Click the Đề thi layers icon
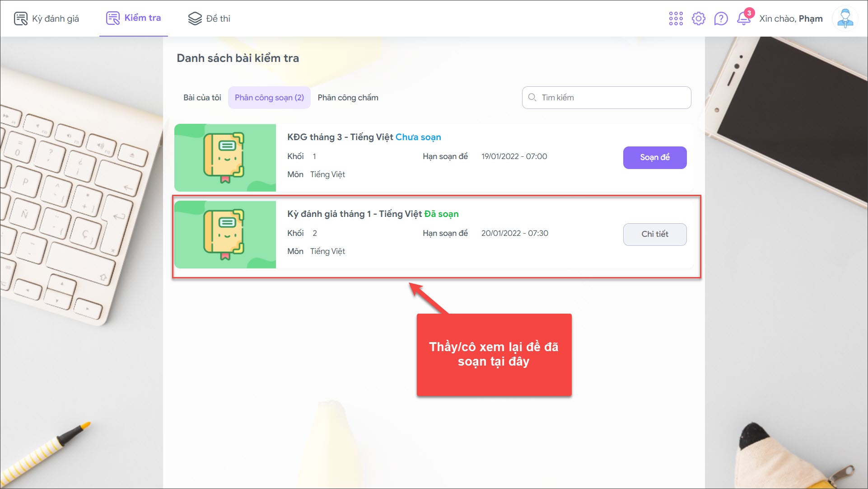The height and width of the screenshot is (489, 868). (x=195, y=19)
